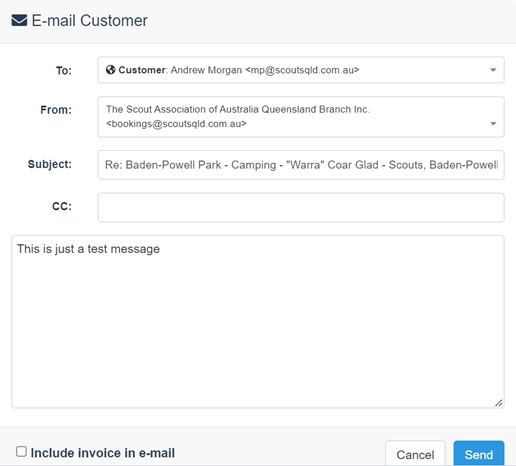Send the e-mail with the Send button

[479, 454]
